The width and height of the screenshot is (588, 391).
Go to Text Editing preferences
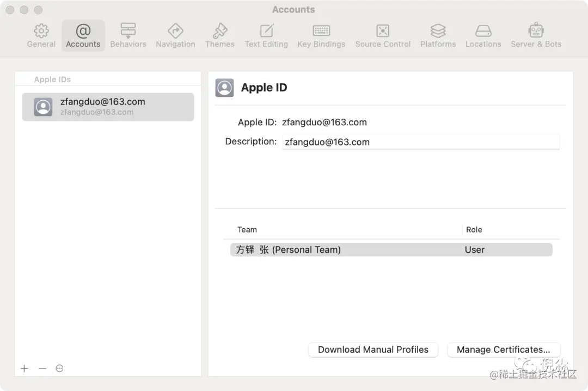pos(266,36)
